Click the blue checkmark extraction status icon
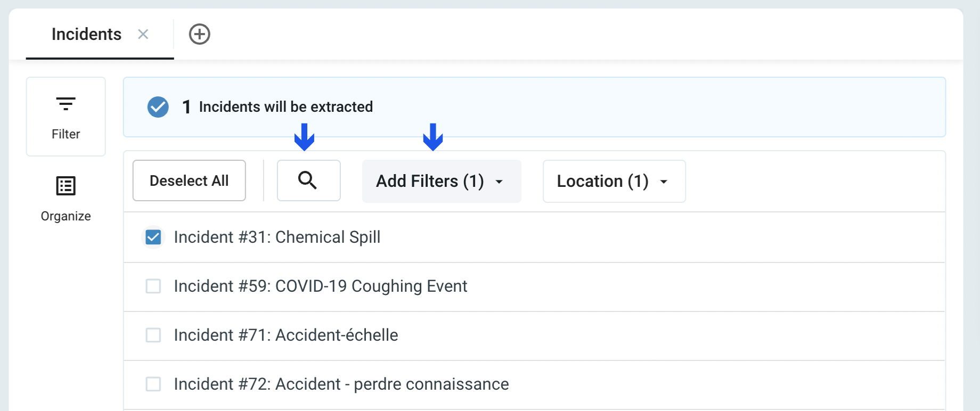 (x=158, y=107)
